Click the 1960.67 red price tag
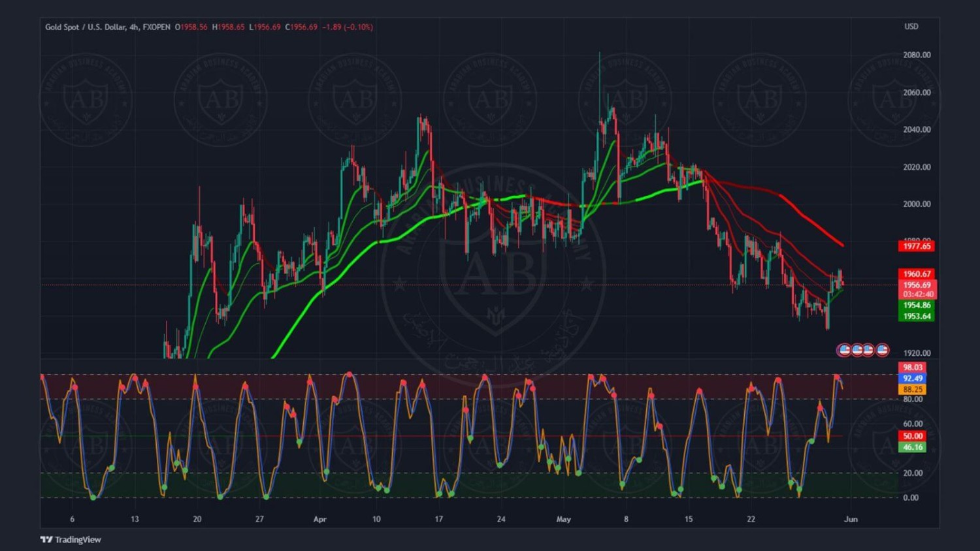Viewport: 980px width, 551px height. (x=917, y=274)
